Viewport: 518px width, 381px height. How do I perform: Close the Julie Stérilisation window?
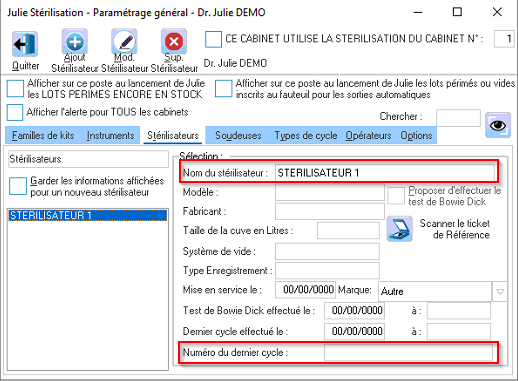pyautogui.click(x=497, y=12)
